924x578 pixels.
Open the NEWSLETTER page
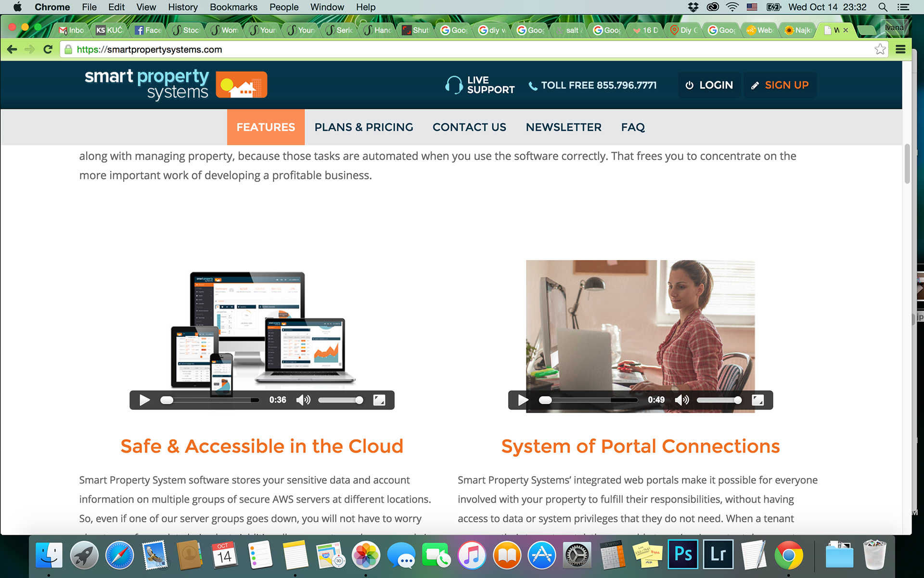point(564,127)
